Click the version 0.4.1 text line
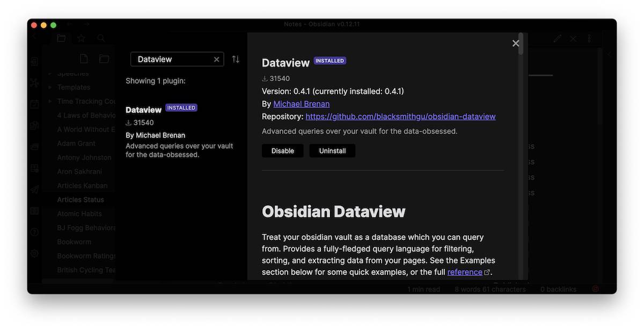 (333, 91)
